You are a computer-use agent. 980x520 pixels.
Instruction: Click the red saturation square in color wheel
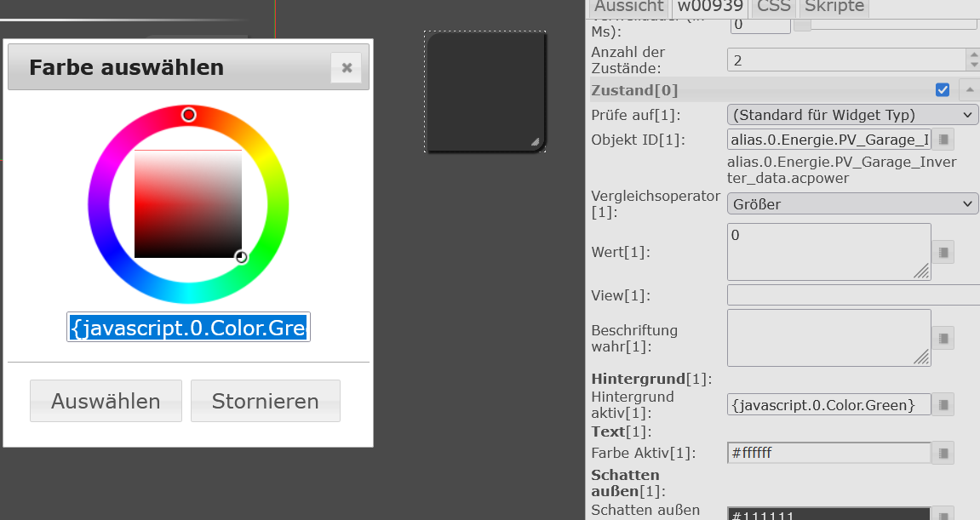pyautogui.click(x=188, y=204)
